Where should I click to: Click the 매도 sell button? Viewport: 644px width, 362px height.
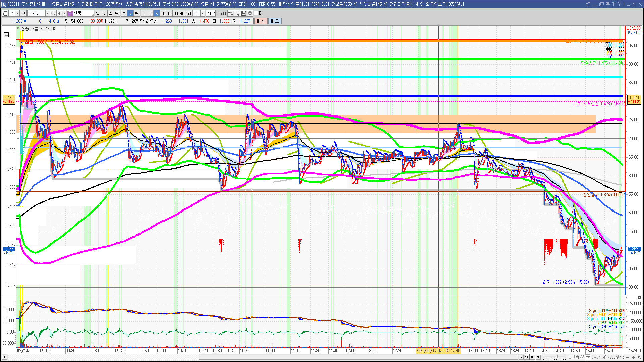pos(275,21)
